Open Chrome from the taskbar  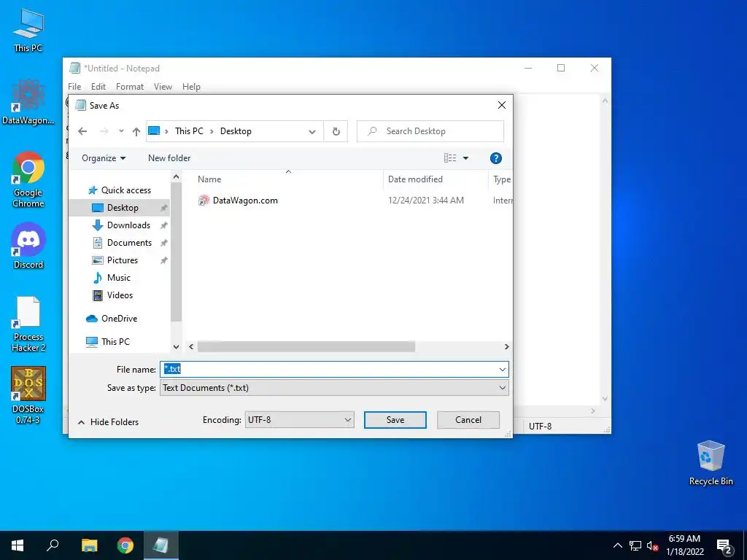pos(125,545)
